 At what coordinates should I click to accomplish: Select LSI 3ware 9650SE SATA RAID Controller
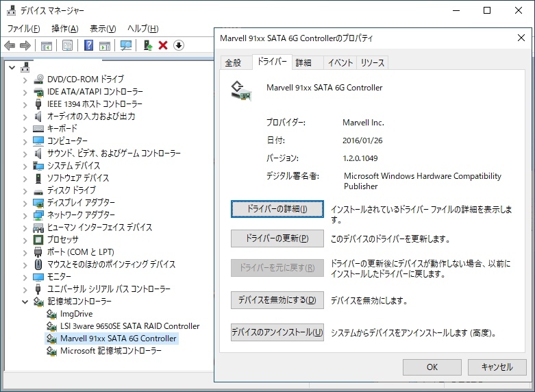(129, 326)
